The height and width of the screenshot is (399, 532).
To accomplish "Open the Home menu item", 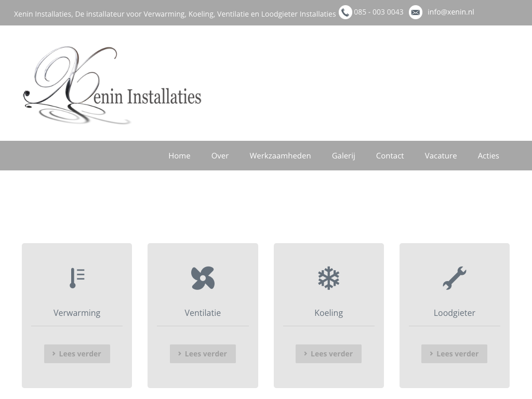I will pos(179,156).
